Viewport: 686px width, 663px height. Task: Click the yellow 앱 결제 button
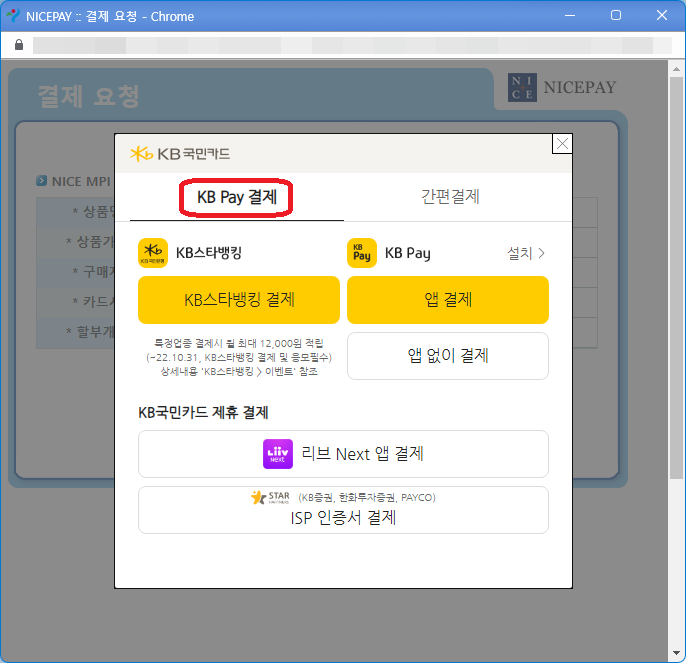point(448,300)
